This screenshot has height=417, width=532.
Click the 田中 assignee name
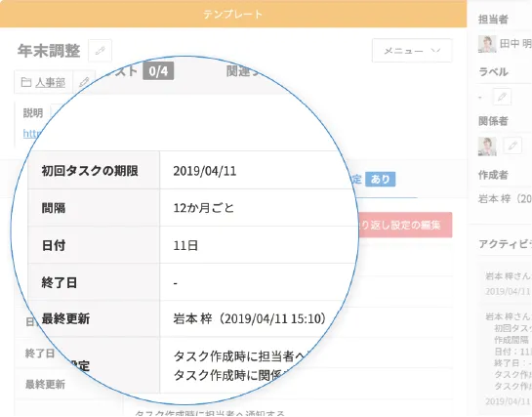pos(515,44)
